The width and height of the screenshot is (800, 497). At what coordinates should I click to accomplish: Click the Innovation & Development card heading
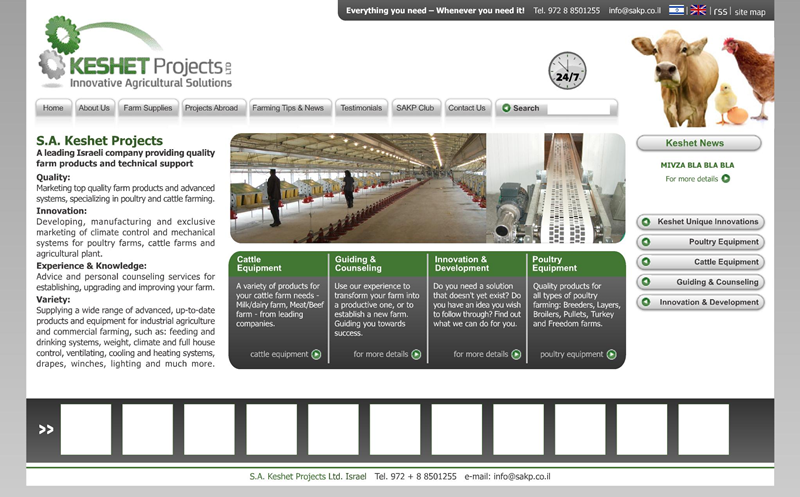click(461, 264)
